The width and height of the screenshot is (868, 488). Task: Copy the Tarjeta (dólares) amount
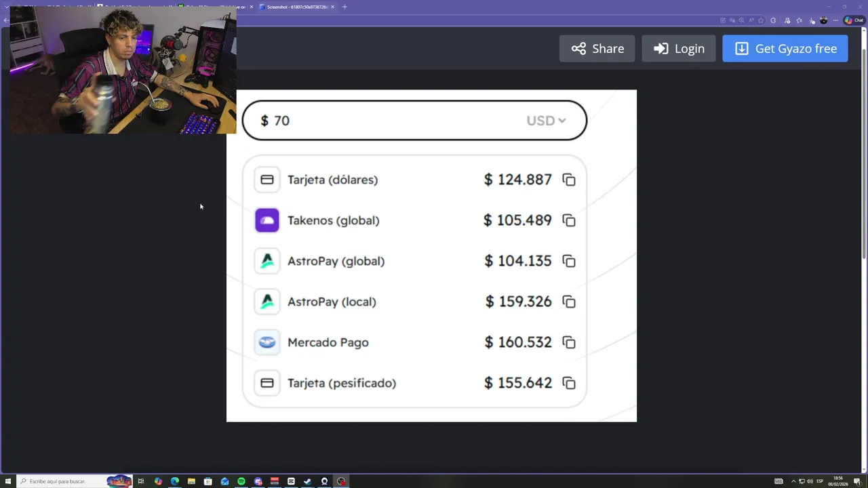[569, 180]
